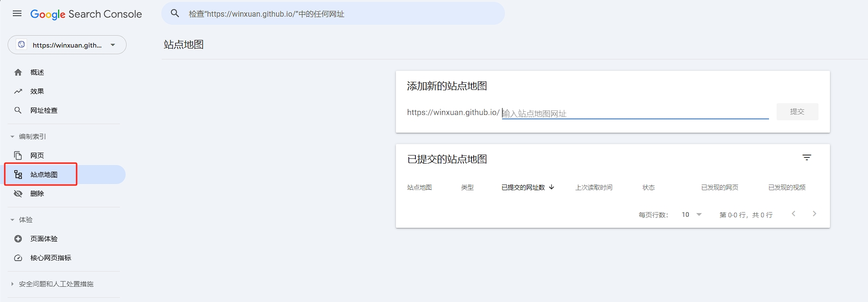Click the pages icon beside 网页
Image resolution: width=868 pixels, height=302 pixels.
click(x=18, y=156)
